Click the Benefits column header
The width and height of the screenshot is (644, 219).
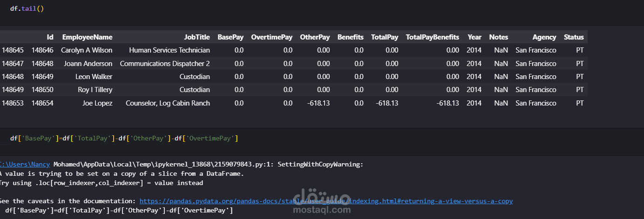pyautogui.click(x=350, y=37)
